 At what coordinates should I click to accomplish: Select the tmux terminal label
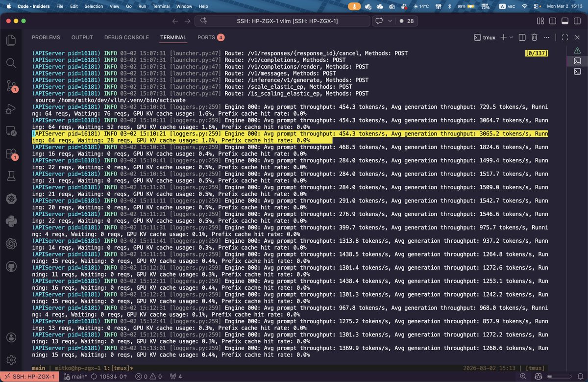tap(485, 37)
